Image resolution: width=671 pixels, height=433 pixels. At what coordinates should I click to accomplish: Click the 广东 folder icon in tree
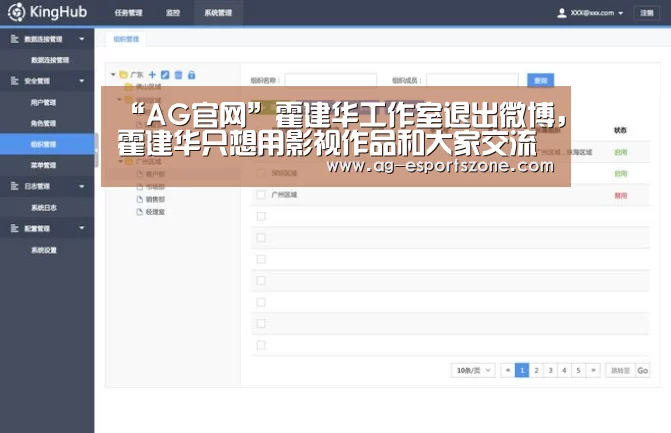coord(124,74)
